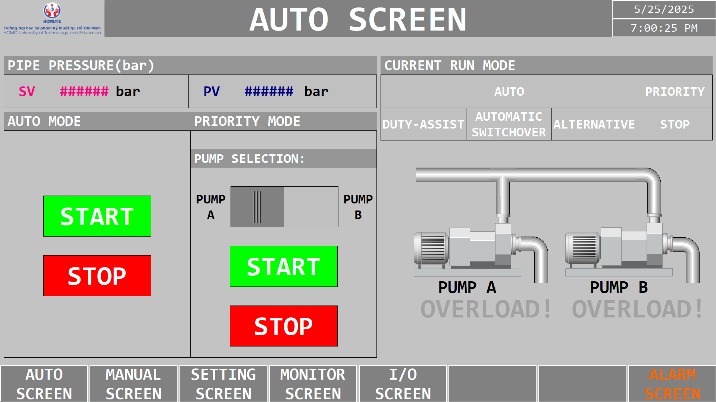Image resolution: width=716 pixels, height=402 pixels.
Task: Click the PUMP B label under the pump graphic
Action: (x=618, y=287)
